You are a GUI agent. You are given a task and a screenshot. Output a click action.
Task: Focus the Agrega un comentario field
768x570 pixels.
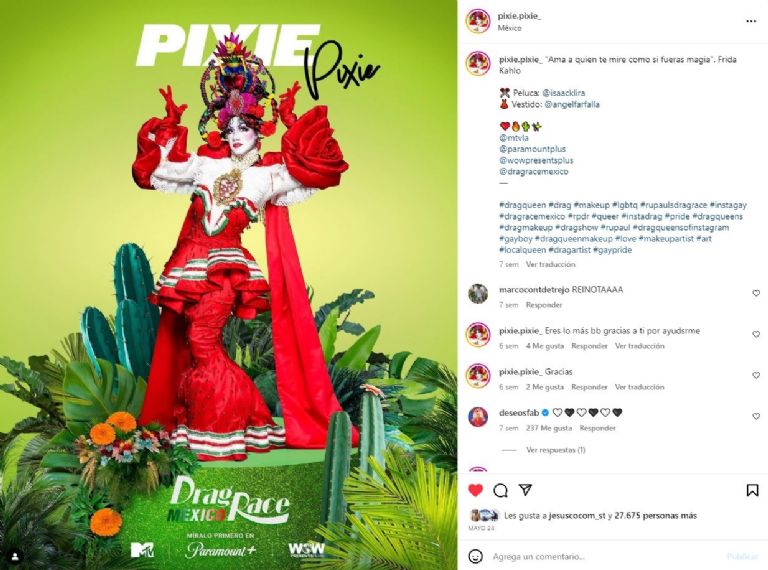tap(607, 556)
